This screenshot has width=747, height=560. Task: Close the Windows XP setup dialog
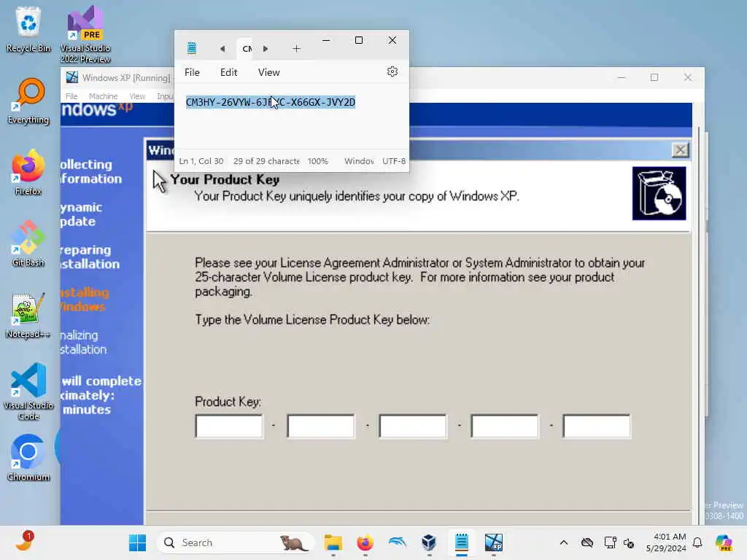pyautogui.click(x=681, y=150)
